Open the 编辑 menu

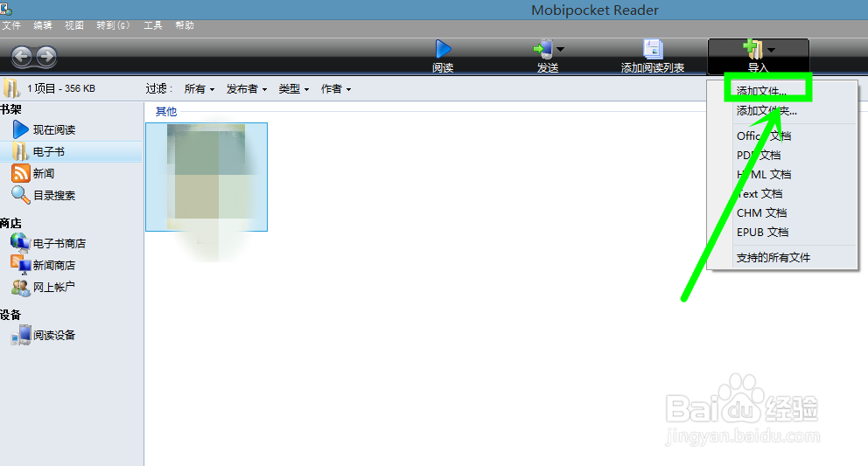tap(43, 25)
